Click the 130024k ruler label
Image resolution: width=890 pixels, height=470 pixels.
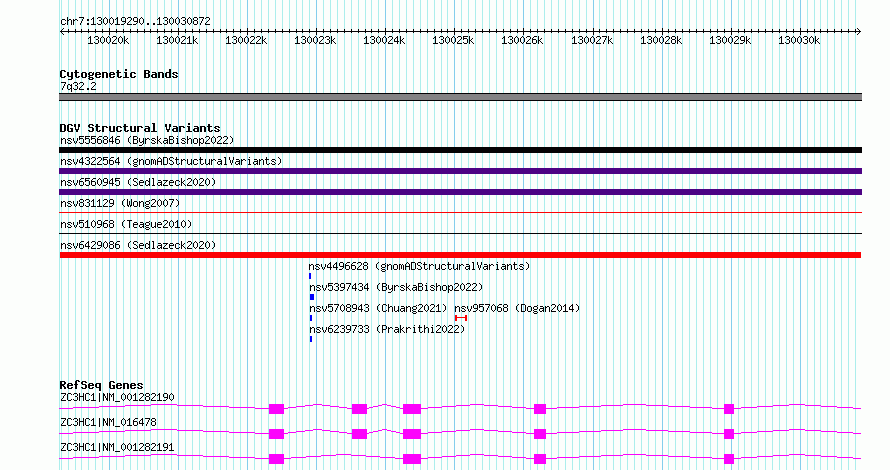[384, 40]
